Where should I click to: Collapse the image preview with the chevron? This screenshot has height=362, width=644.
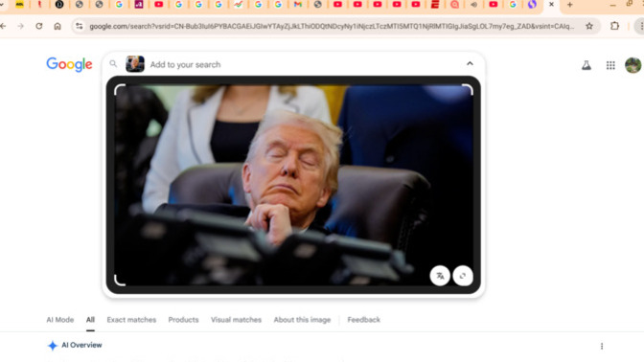470,63
